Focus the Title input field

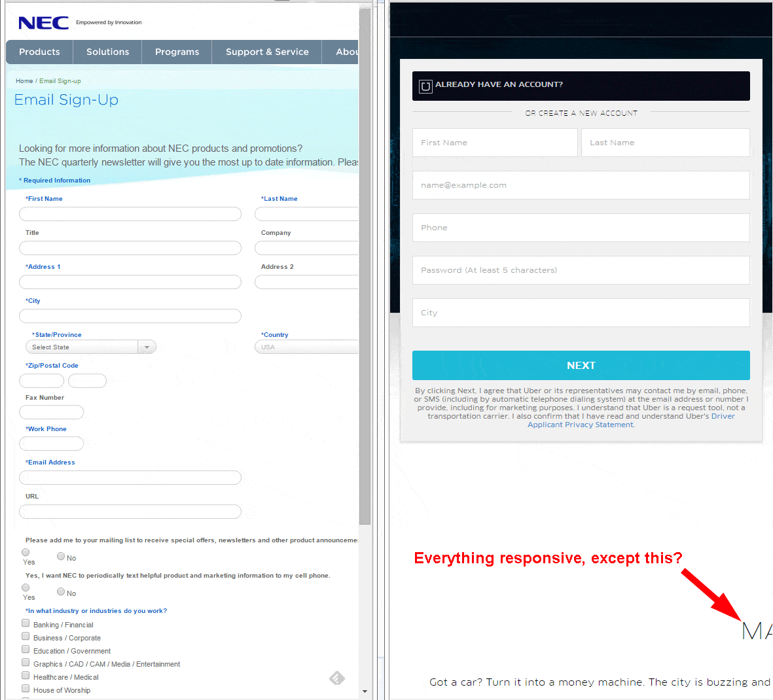click(130, 248)
